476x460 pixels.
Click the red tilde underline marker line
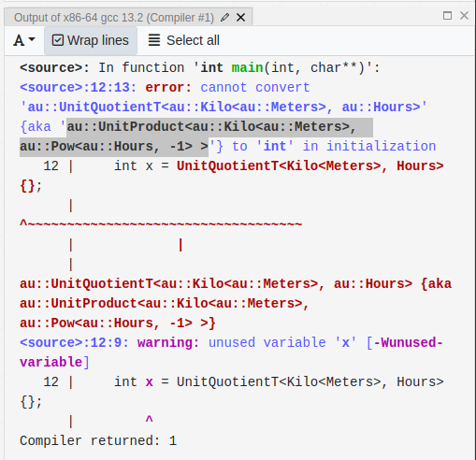tap(161, 224)
